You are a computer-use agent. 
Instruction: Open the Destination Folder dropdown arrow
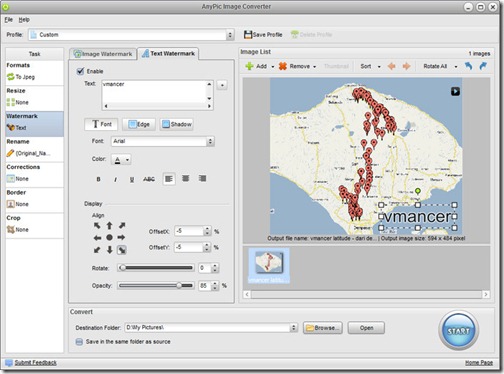click(293, 328)
